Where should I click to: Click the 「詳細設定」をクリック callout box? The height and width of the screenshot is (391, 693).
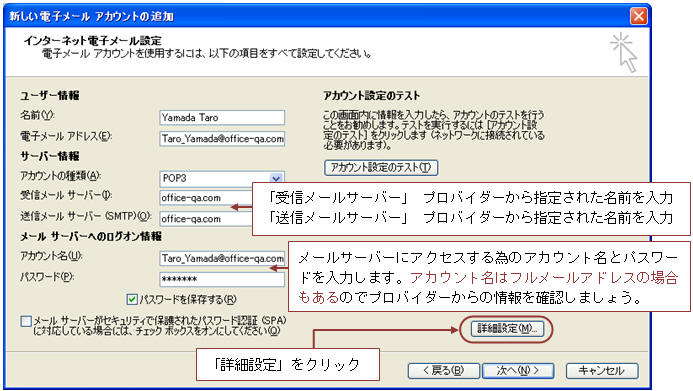tap(288, 364)
